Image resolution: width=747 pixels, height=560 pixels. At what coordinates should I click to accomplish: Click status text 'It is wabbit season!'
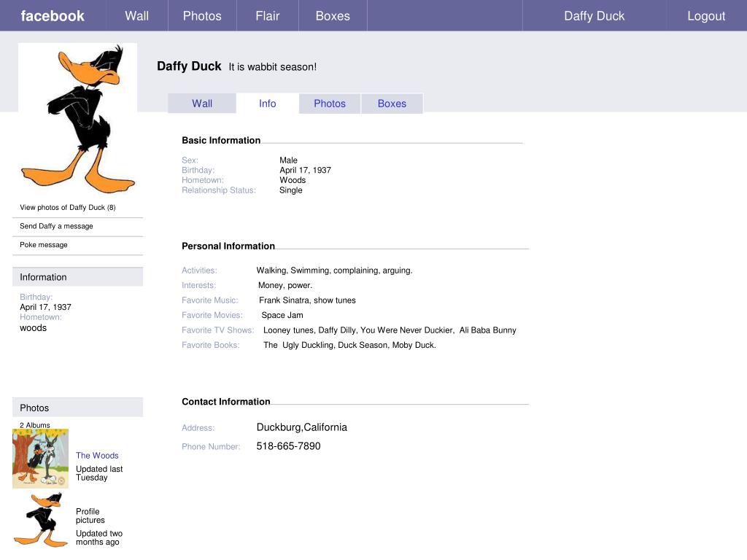[x=273, y=66]
